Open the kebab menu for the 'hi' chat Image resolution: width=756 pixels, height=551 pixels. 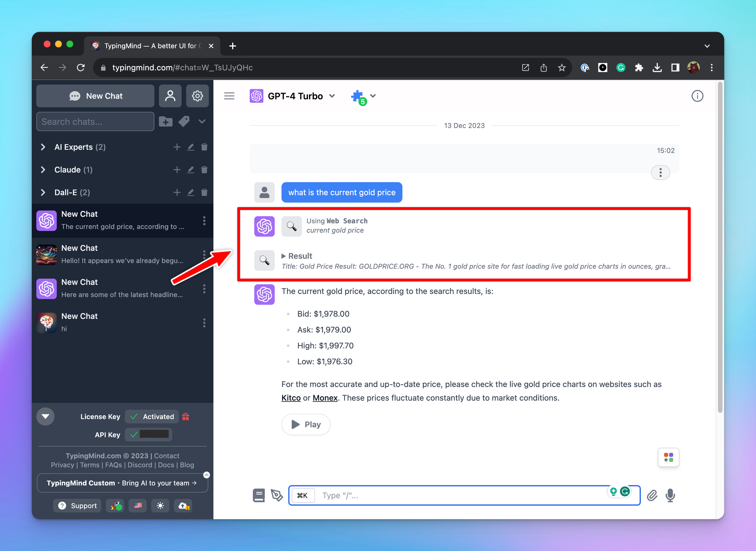(204, 323)
